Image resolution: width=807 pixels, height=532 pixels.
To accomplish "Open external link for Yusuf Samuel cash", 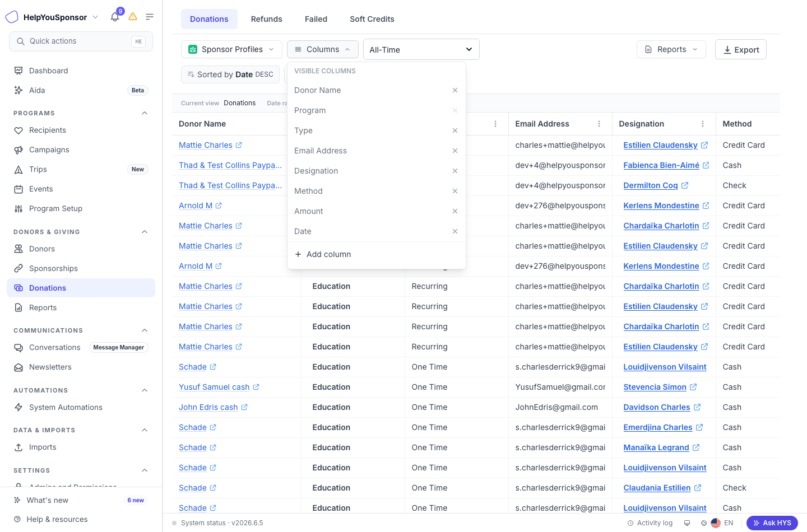I will (256, 387).
